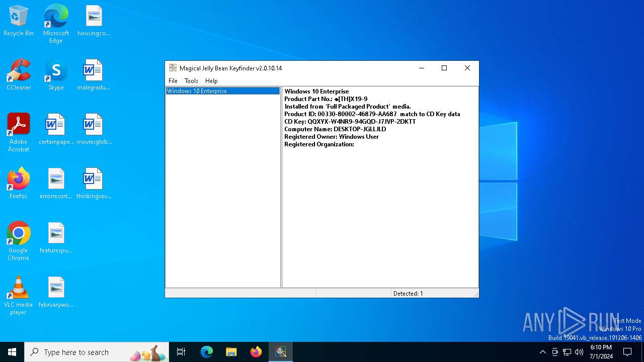Select the thinkingsev... Word document on desktop

coord(94,184)
